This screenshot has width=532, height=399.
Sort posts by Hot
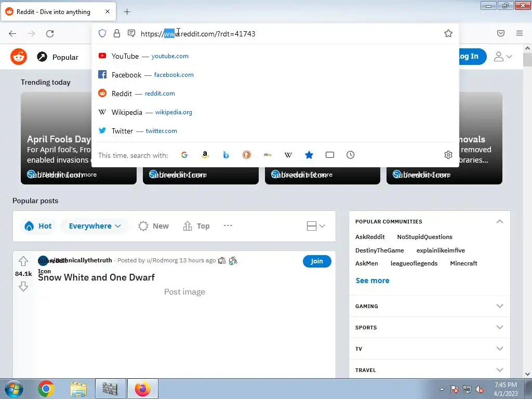[38, 227]
